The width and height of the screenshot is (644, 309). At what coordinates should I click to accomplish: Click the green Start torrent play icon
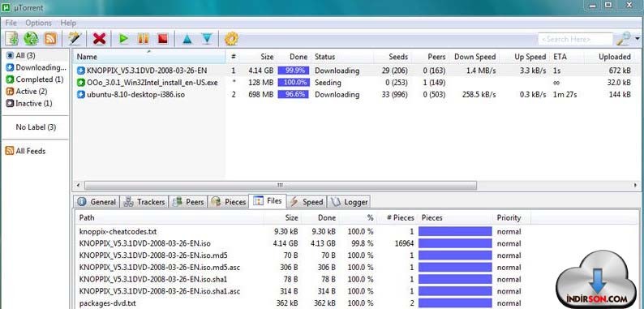tap(123, 39)
